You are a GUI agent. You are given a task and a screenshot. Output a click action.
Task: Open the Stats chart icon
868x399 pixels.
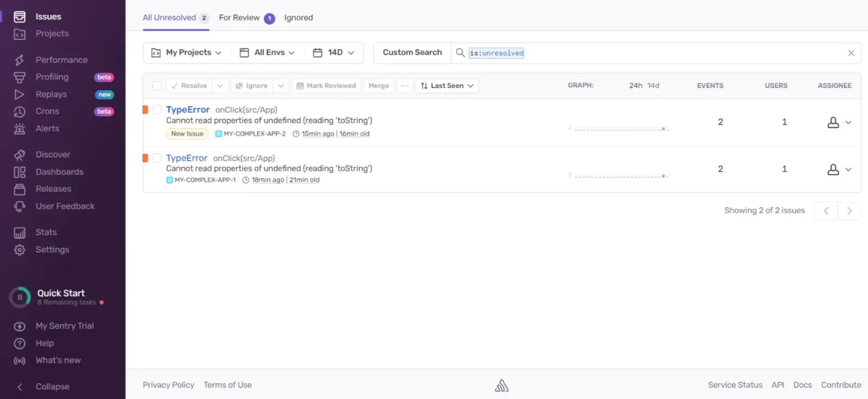(20, 232)
